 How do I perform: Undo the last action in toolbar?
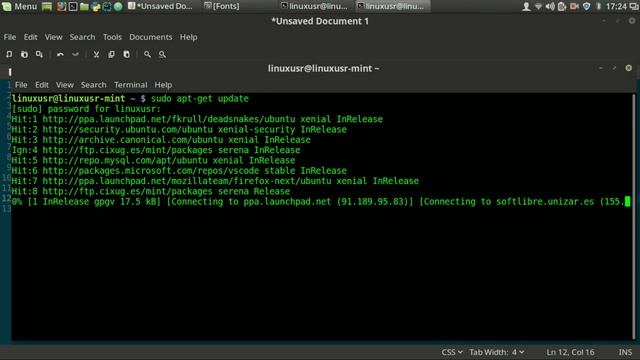coord(60,54)
